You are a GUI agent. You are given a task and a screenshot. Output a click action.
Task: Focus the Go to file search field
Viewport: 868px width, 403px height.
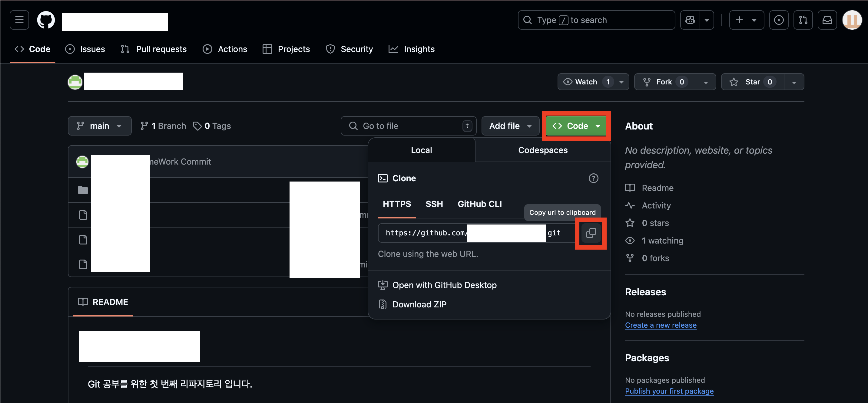(408, 126)
